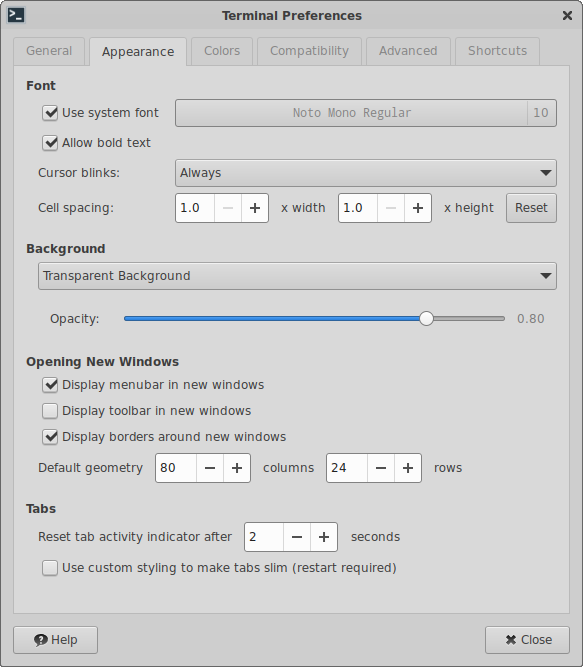Open the Cursor blinks dropdown
Image resolution: width=583 pixels, height=667 pixels.
366,173
